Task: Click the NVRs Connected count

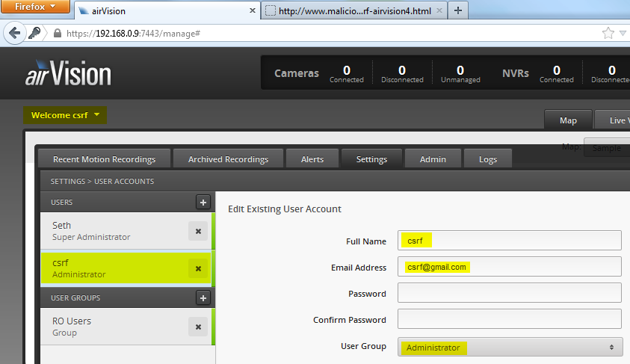Action: pos(557,73)
